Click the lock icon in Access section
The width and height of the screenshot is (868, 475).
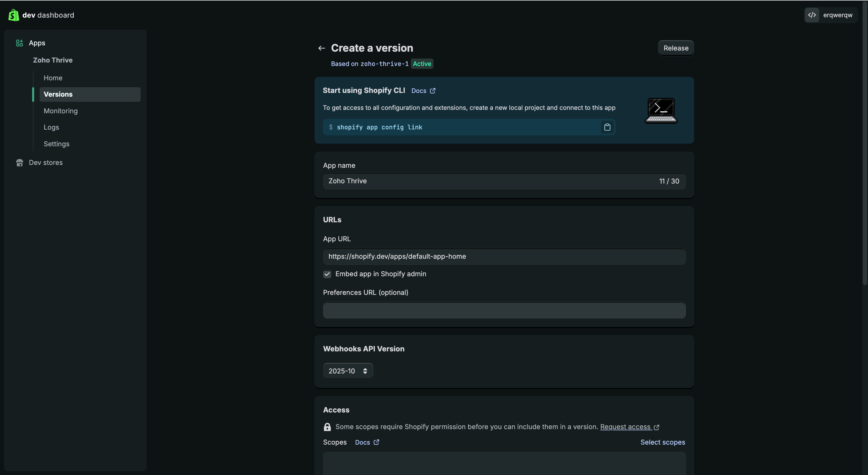327,427
